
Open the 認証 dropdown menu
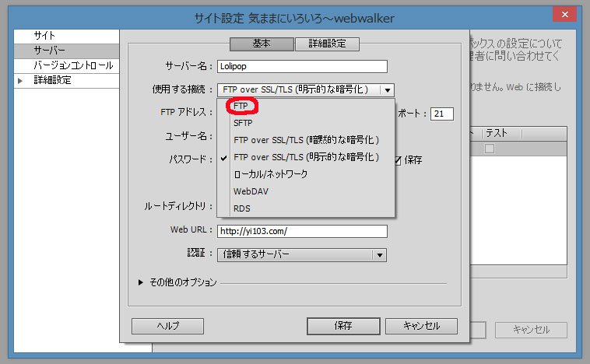[x=378, y=254]
